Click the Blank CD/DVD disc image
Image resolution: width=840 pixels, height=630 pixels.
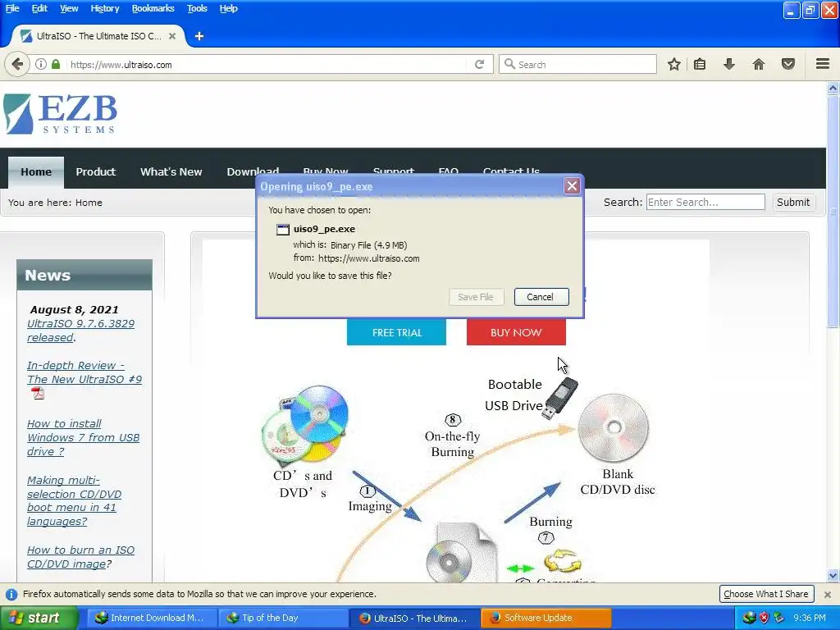pyautogui.click(x=614, y=427)
